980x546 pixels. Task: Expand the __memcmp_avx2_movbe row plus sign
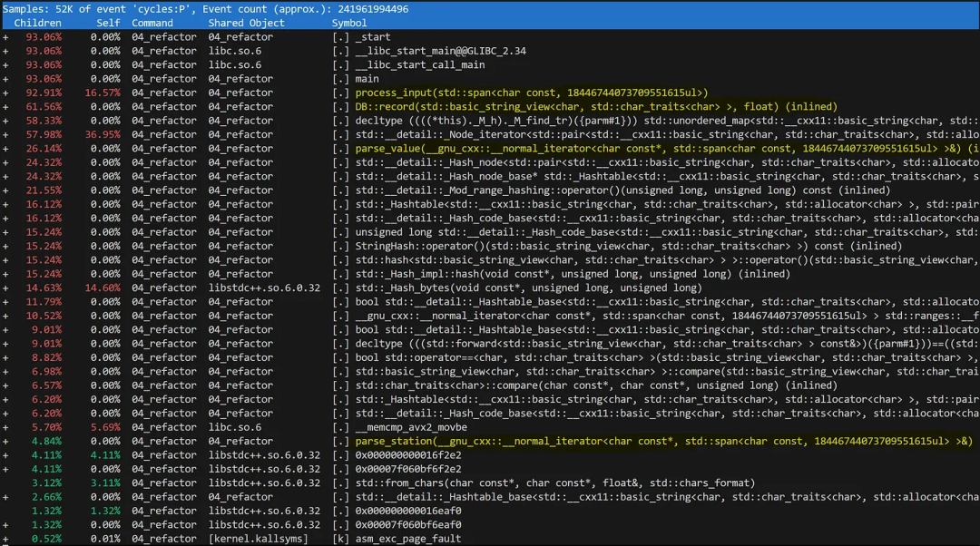(5, 427)
